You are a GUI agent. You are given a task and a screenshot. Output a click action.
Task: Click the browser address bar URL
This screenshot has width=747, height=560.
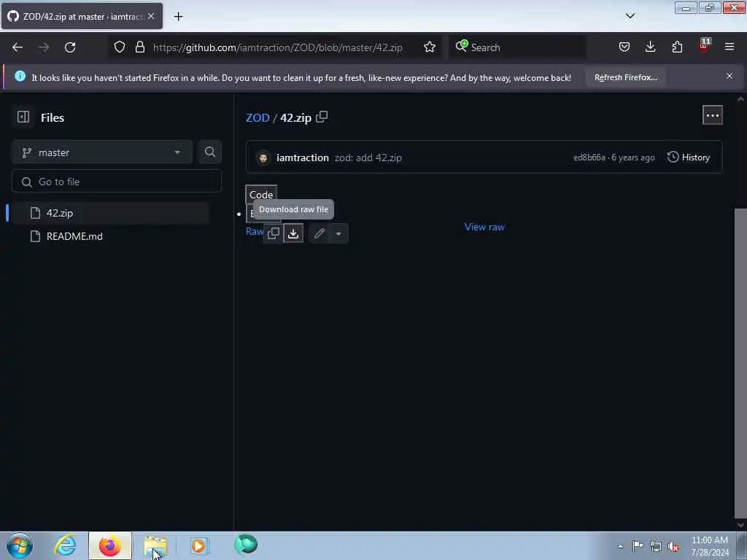(277, 47)
